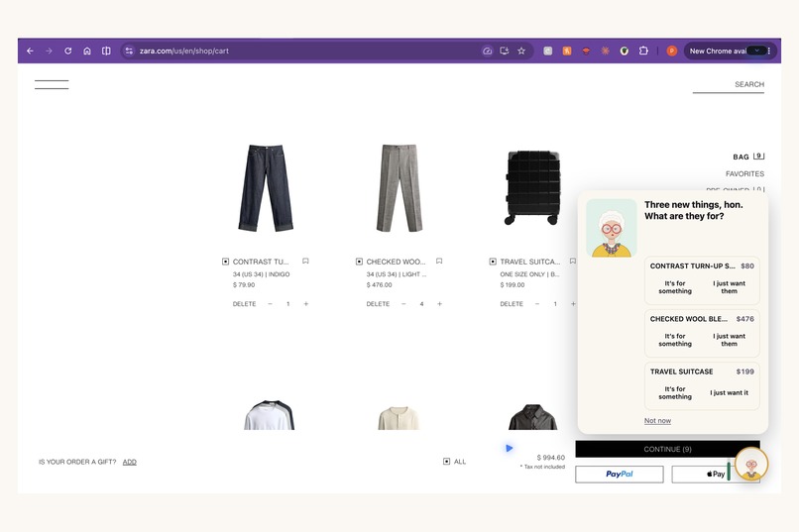Click the floating grandma avatar button

[751, 464]
